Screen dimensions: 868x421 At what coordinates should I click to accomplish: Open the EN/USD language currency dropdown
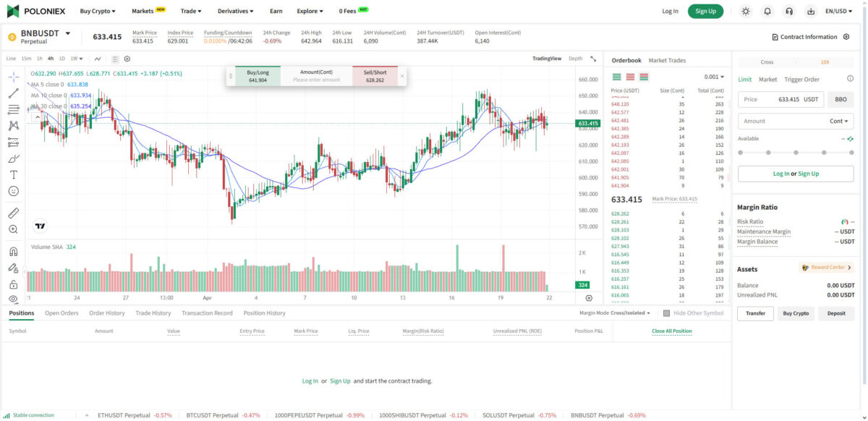(x=839, y=12)
